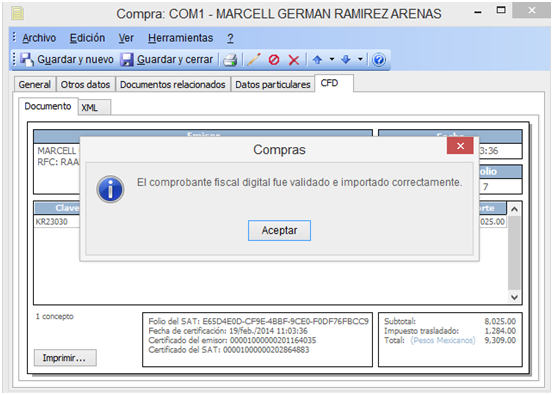
Task: Click scroll up arrow in concept list
Action: click(x=514, y=209)
